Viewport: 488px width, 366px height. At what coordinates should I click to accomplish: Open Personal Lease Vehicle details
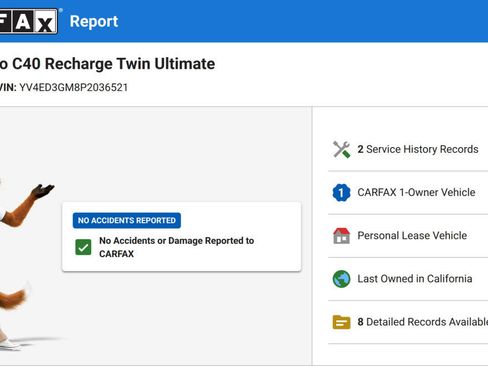point(412,236)
